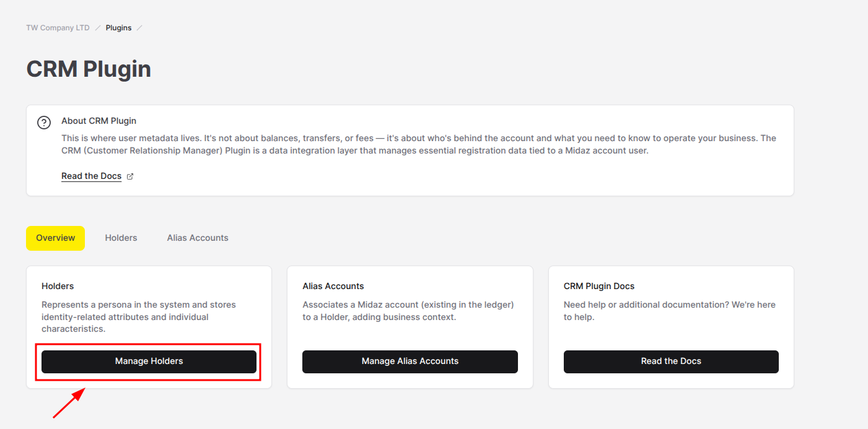The width and height of the screenshot is (868, 429).
Task: Open the Read the Docs link in About section
Action: (91, 176)
